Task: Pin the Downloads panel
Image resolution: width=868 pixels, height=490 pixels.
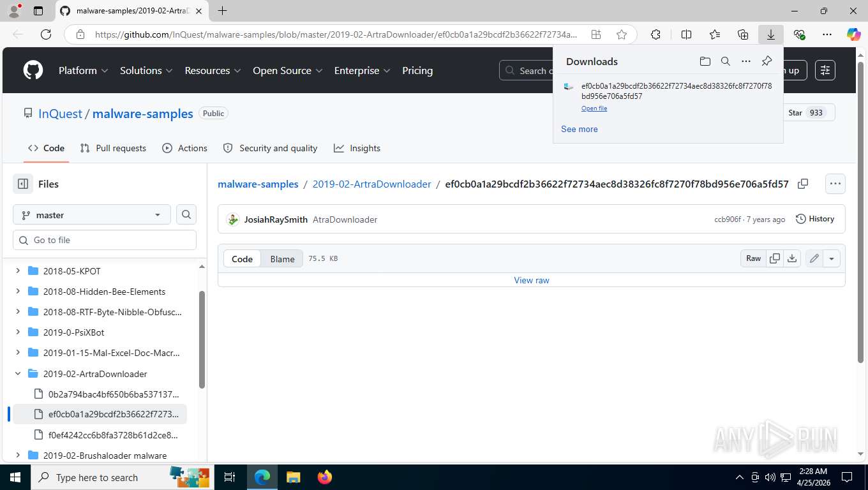Action: [767, 61]
